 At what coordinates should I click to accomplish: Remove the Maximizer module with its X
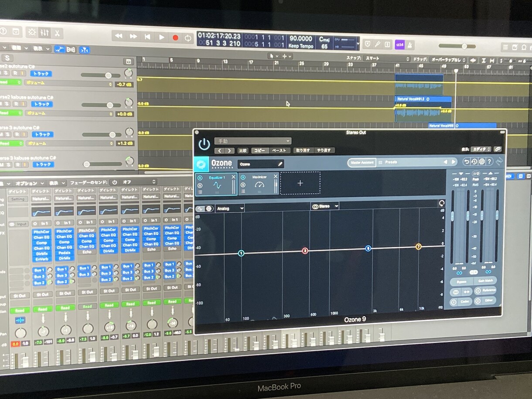click(276, 177)
